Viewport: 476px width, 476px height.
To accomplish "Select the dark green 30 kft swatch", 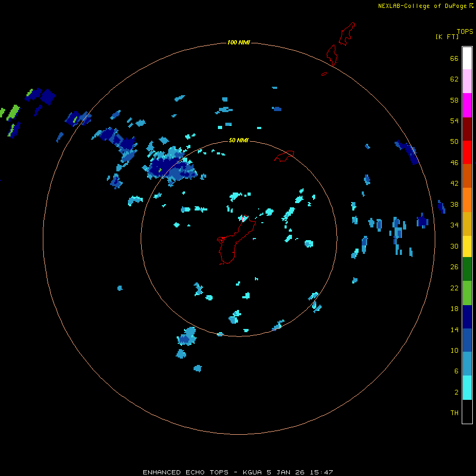I will pos(467,269).
